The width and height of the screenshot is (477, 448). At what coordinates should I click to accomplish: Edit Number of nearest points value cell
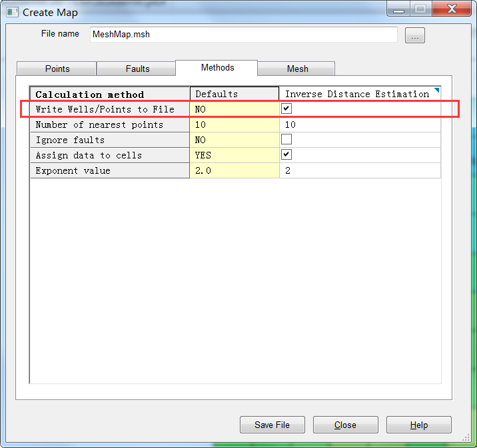pos(360,124)
